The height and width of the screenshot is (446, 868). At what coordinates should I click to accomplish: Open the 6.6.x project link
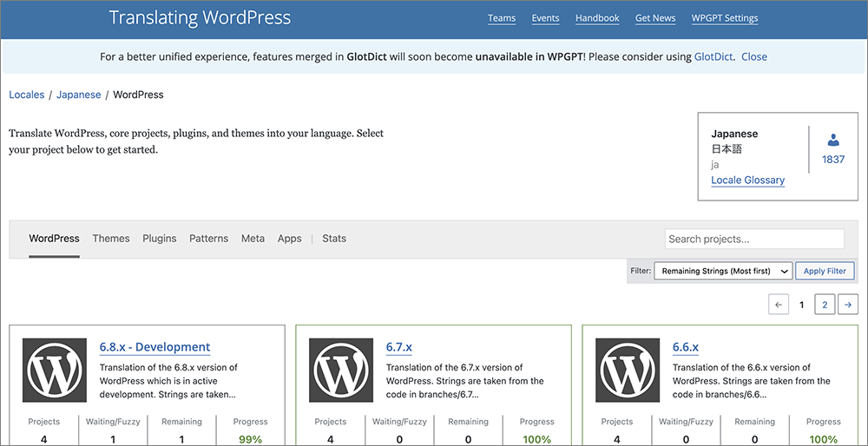tap(686, 347)
